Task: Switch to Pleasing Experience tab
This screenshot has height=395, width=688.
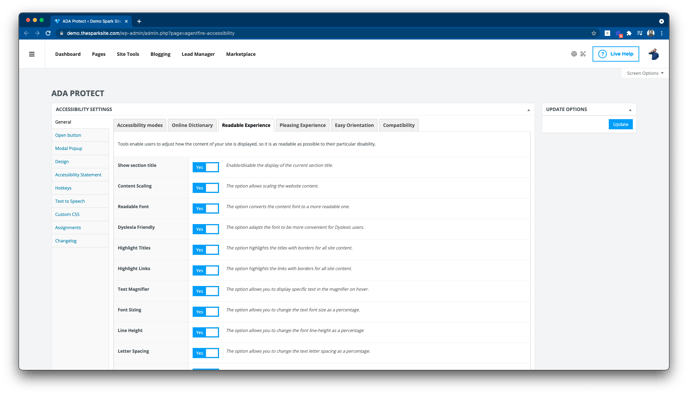Action: tap(303, 125)
